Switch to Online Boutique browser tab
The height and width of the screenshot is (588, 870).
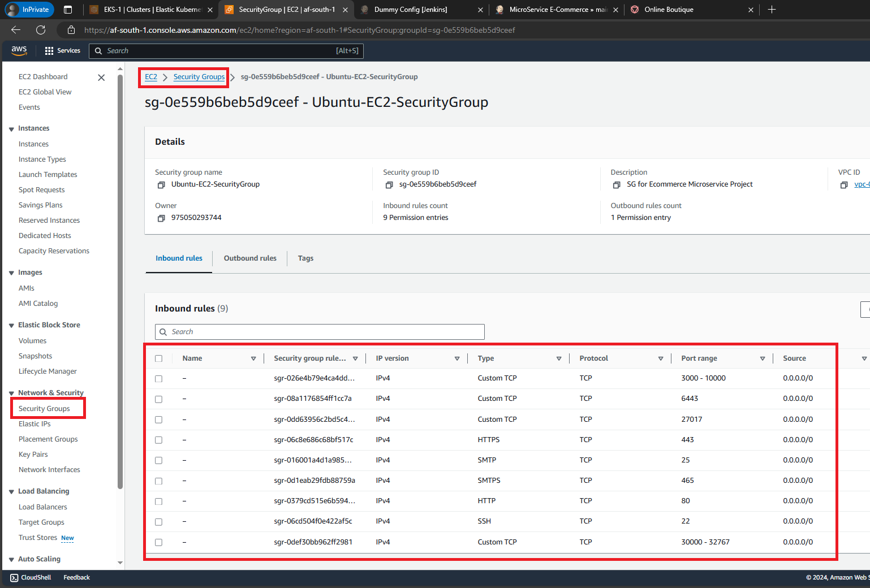coord(691,10)
